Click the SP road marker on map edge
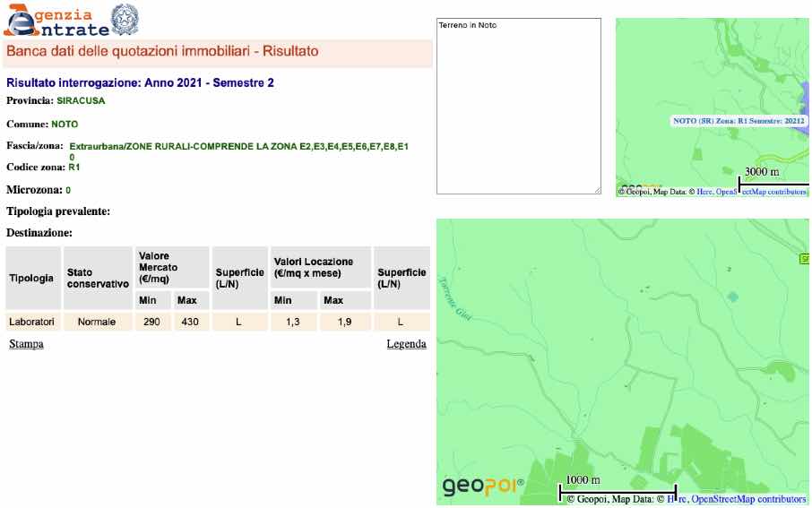Viewport: 812px width, 508px height. pyautogui.click(x=804, y=259)
